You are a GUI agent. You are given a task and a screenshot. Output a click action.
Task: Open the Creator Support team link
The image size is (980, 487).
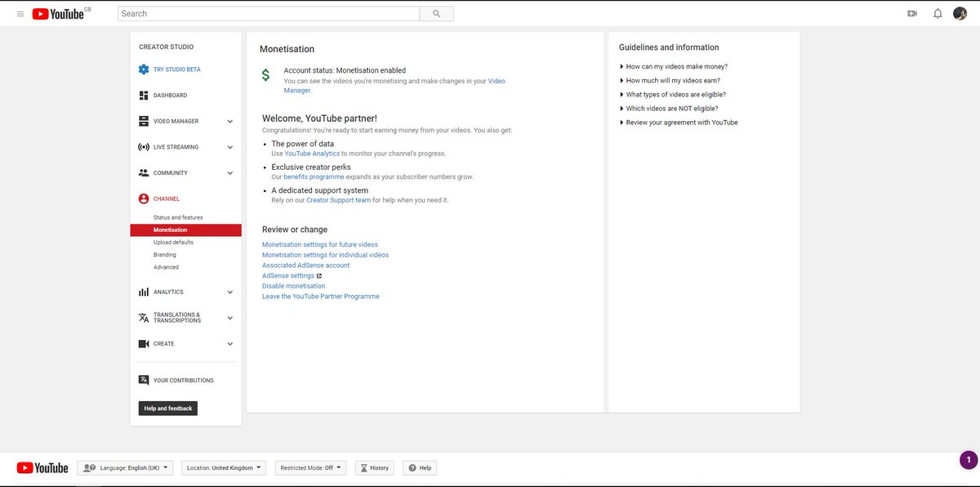pos(339,200)
